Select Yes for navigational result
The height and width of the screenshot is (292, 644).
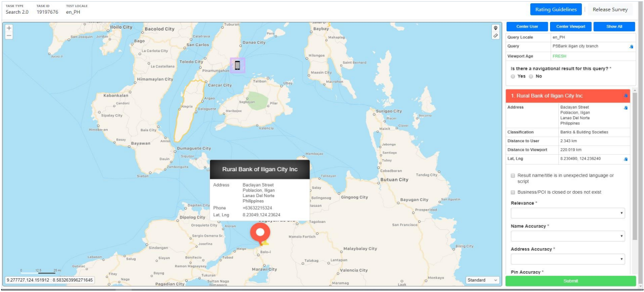click(x=513, y=76)
